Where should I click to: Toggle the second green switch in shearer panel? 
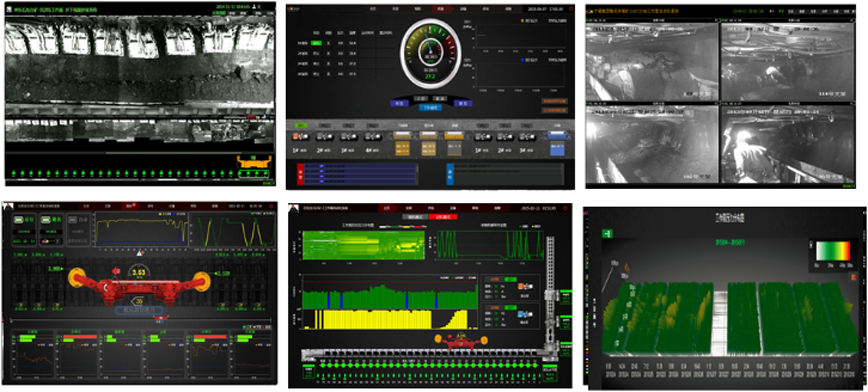click(x=46, y=220)
